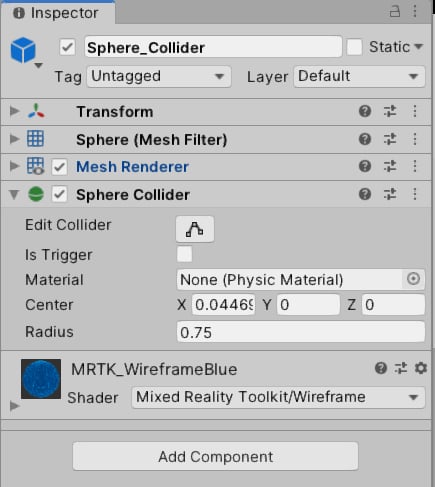Viewport: 435px width, 487px height.
Task: Collapse the Sphere Collider component
Action: tap(14, 195)
